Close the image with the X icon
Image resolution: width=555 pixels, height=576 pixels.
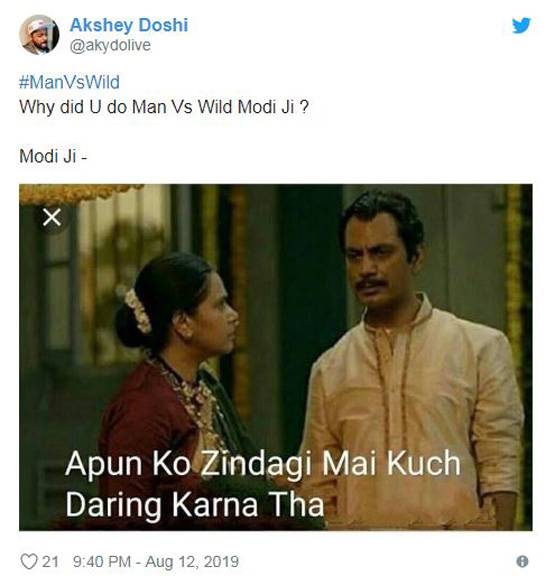pos(52,217)
